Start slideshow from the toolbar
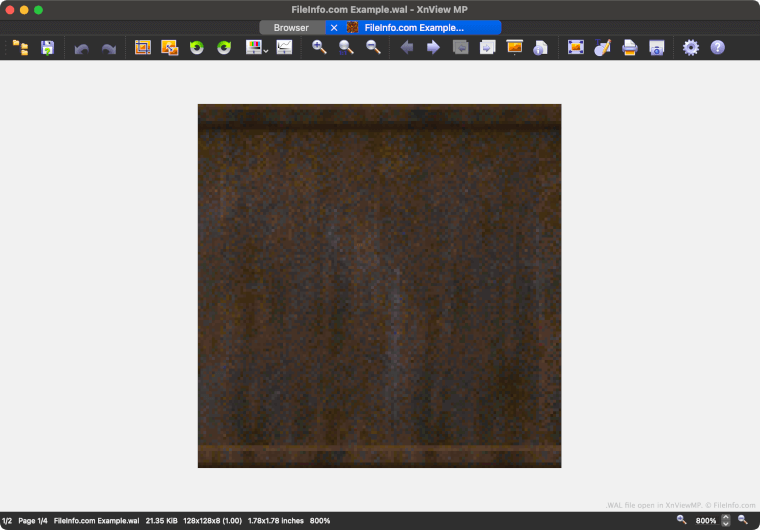Image resolution: width=760 pixels, height=530 pixels. 515,47
